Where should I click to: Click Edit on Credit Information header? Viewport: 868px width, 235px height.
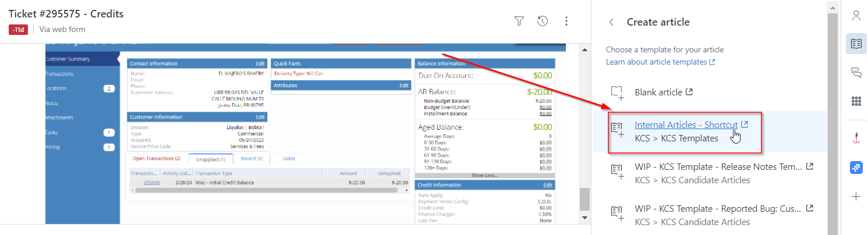[547, 185]
